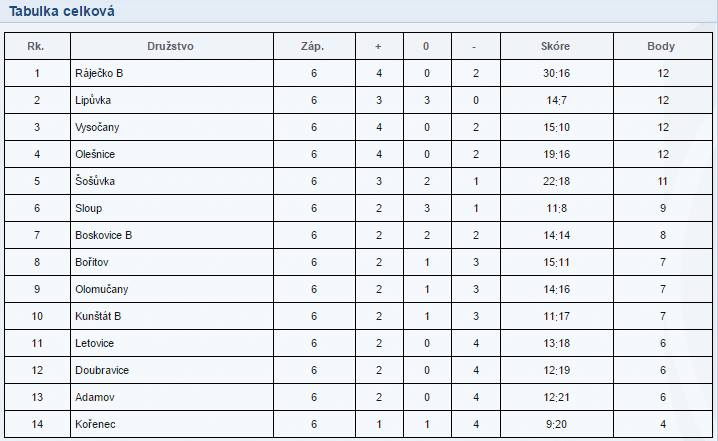The height and width of the screenshot is (441, 718).
Task: Click the Skóre column header
Action: click(555, 46)
